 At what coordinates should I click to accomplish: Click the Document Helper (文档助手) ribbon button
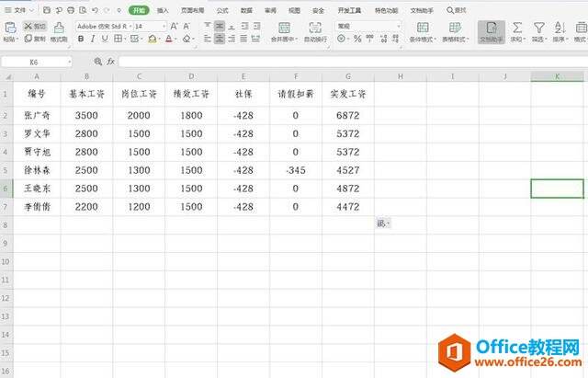point(492,31)
